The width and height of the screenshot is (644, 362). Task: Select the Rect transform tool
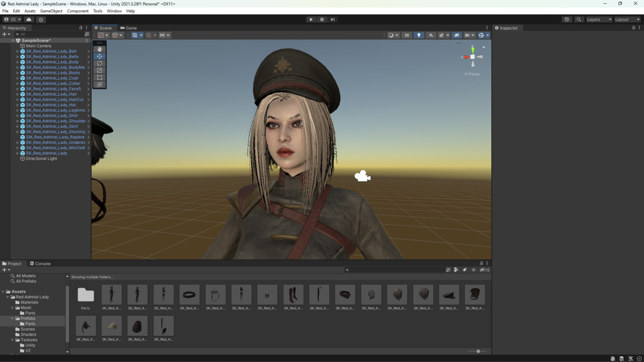(x=100, y=77)
